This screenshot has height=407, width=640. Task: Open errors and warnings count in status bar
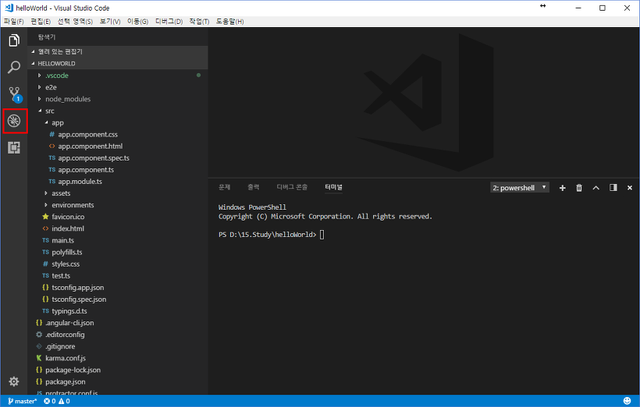[x=57, y=401]
